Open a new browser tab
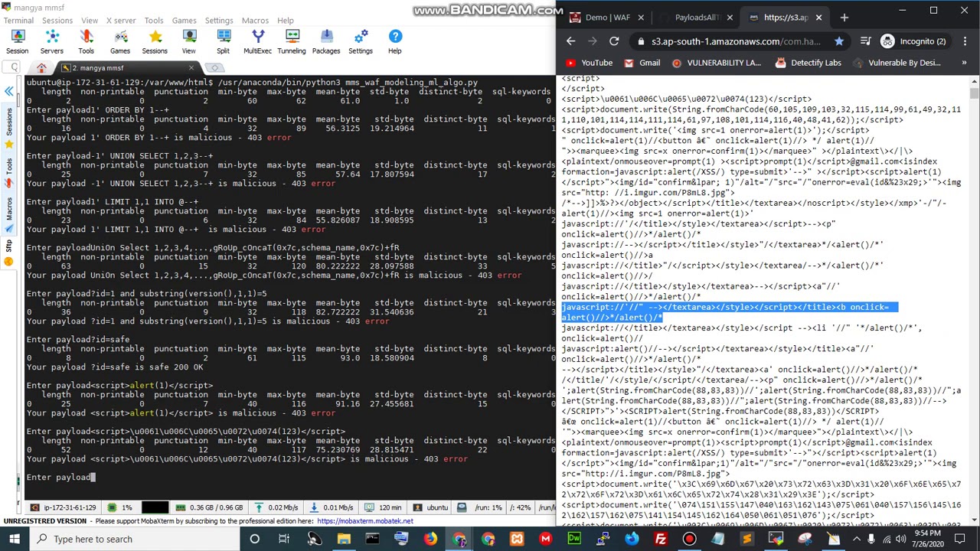The image size is (980, 551). (x=844, y=17)
